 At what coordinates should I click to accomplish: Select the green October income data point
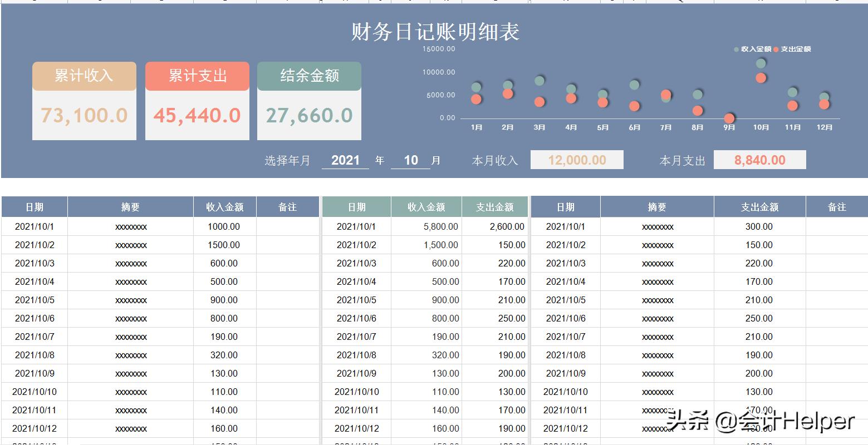click(x=760, y=63)
